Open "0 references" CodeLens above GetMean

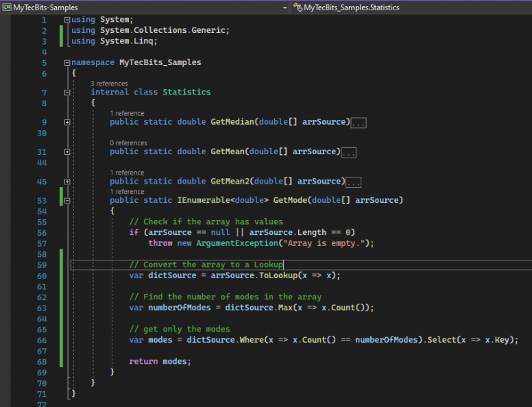click(x=128, y=143)
